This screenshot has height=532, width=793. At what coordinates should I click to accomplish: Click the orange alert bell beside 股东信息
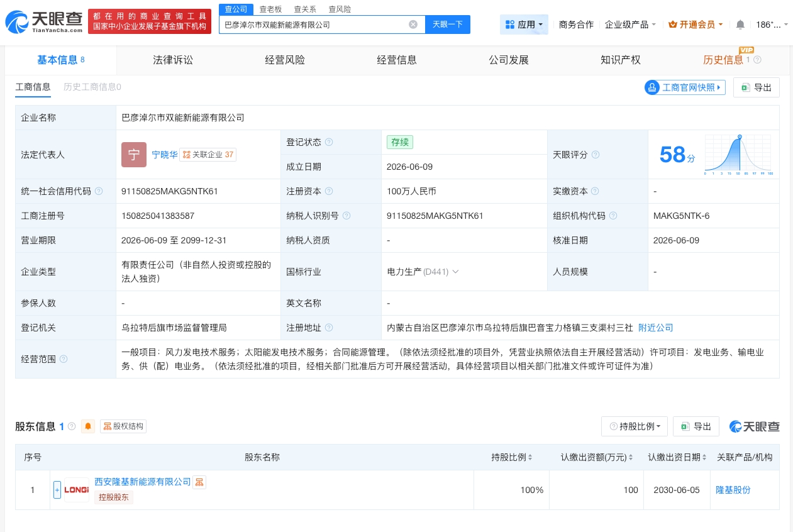pos(88,426)
